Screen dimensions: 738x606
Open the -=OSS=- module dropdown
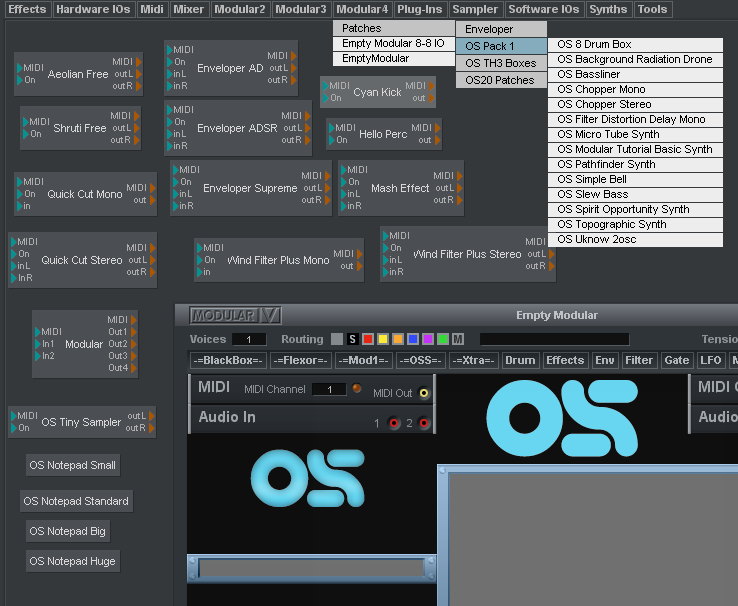(421, 360)
